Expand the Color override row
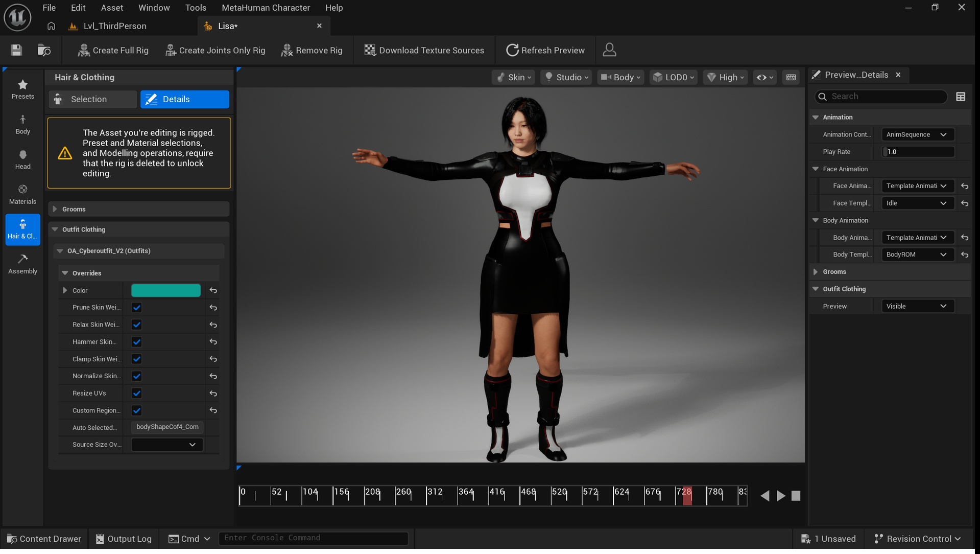 (65, 290)
